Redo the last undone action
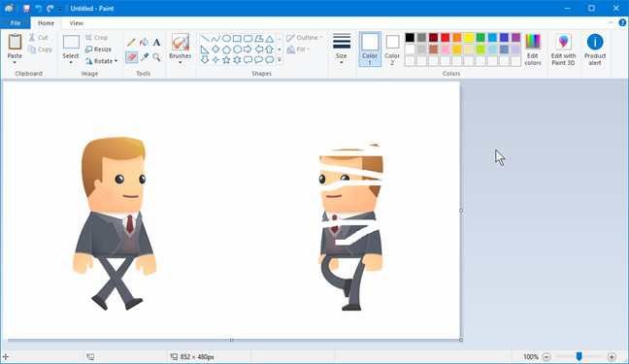629x364 pixels. click(50, 8)
